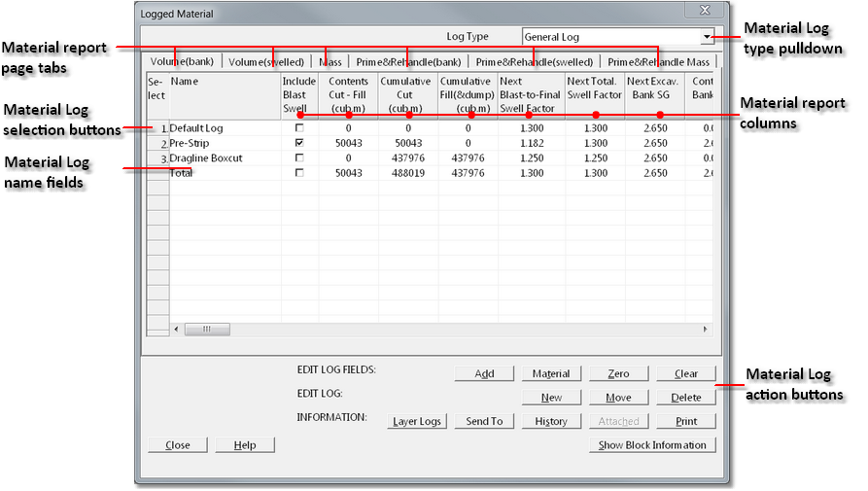Click the Name column header
The width and height of the screenshot is (868, 491).
click(225, 95)
